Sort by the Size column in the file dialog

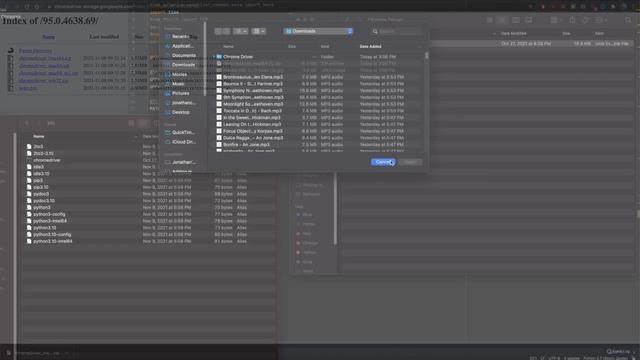(292, 47)
